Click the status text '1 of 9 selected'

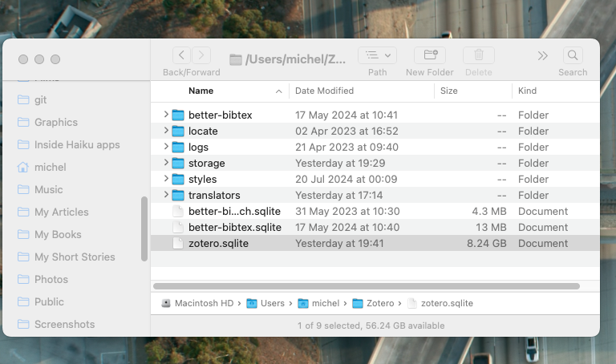(x=329, y=326)
